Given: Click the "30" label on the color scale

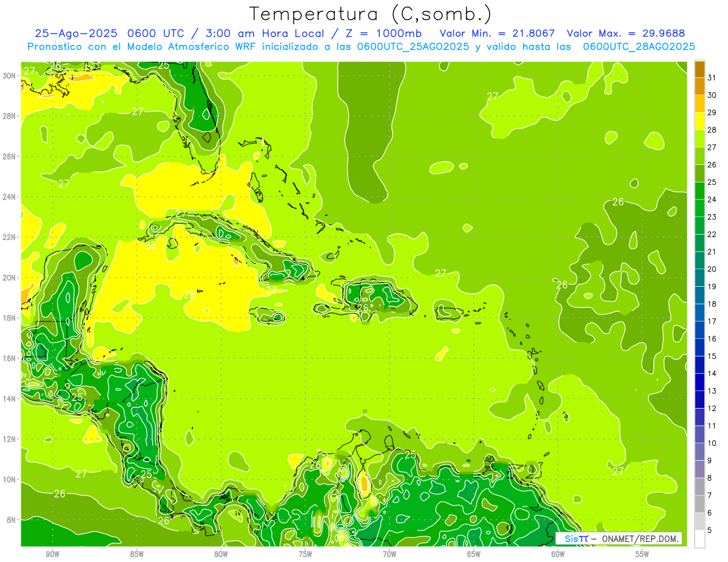Looking at the screenshot, I should (712, 95).
